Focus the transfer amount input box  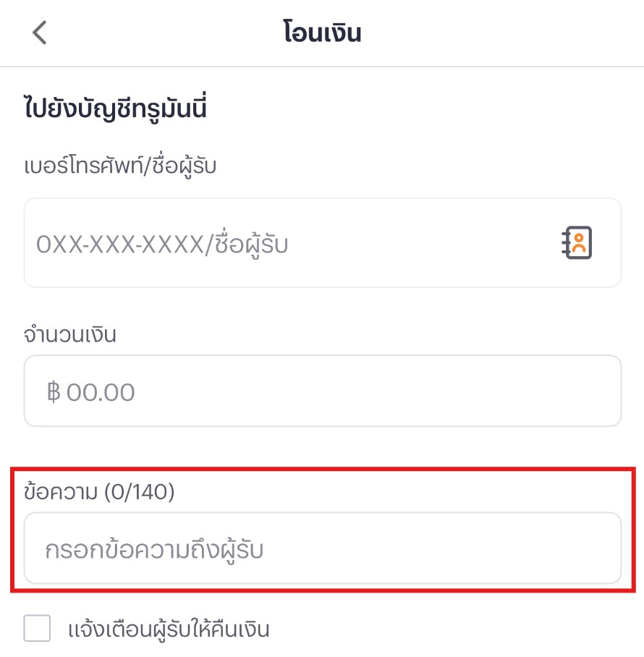[x=322, y=391]
